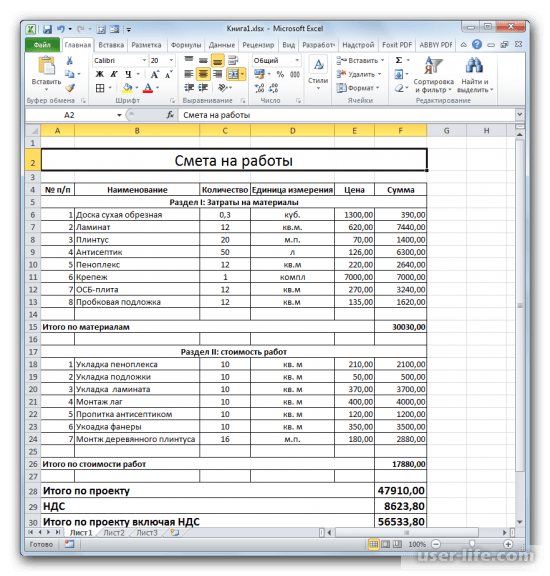Toggle Align Text Right
Viewport: 550px width, 576px height.
218,74
